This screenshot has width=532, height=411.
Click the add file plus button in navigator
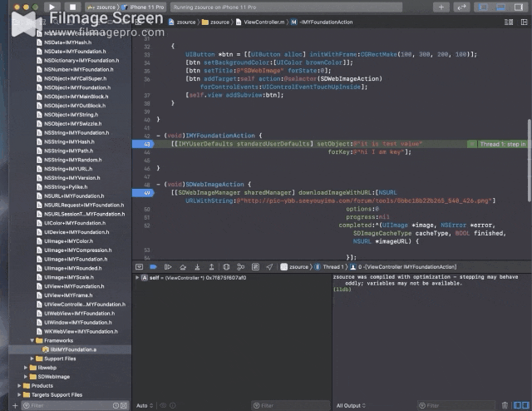click(15, 405)
